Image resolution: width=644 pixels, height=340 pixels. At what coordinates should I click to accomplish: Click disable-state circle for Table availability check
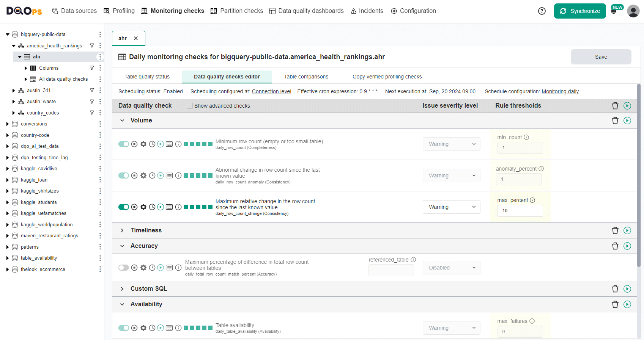click(x=134, y=328)
